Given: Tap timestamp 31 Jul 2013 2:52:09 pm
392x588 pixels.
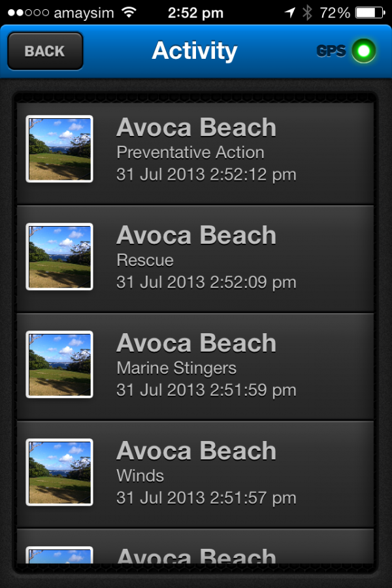Looking at the screenshot, I should (206, 282).
